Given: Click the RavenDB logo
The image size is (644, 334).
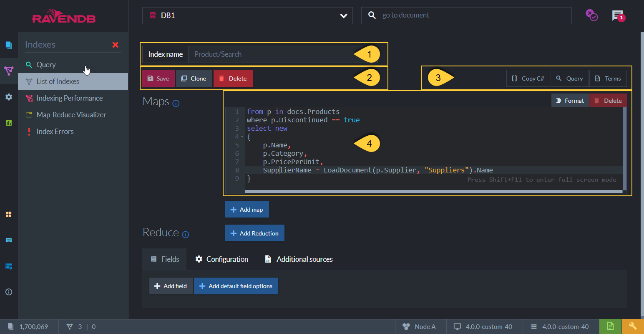Looking at the screenshot, I should point(64,16).
